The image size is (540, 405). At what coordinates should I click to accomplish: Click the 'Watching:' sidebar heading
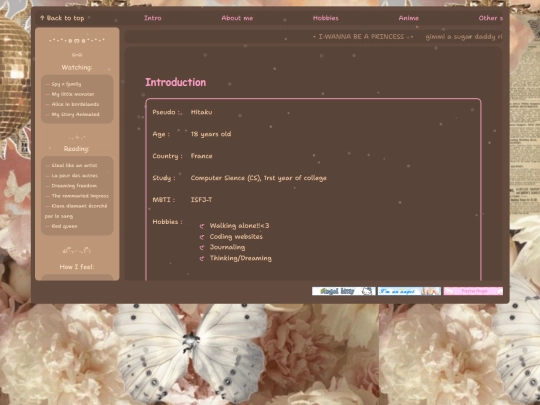coord(77,67)
